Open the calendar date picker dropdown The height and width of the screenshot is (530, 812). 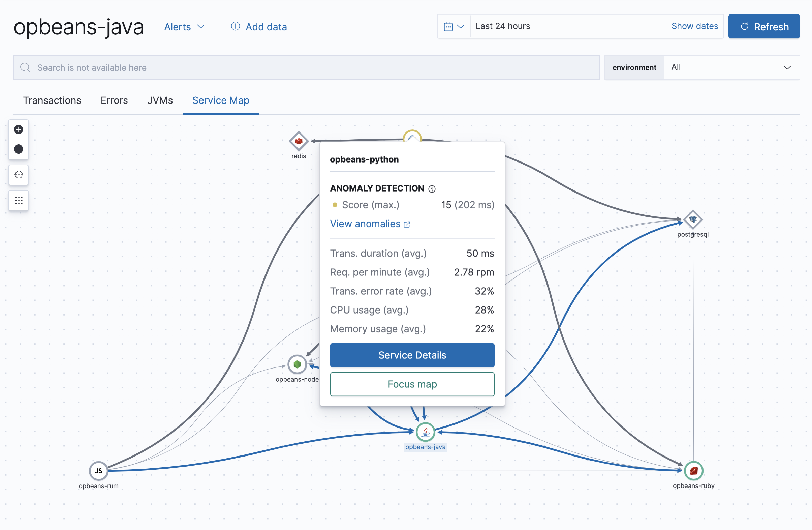454,26
